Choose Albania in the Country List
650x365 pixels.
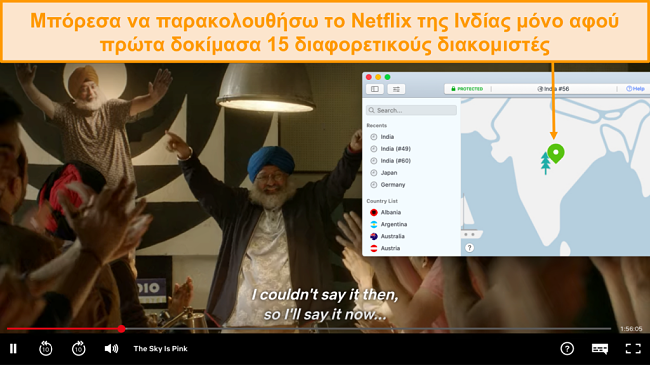[x=390, y=212]
